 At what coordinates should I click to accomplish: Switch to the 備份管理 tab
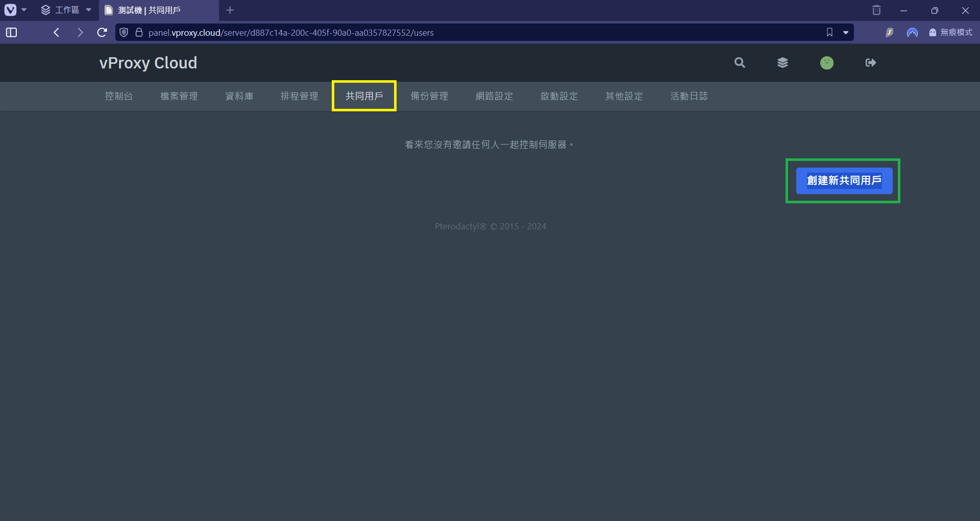pyautogui.click(x=429, y=96)
